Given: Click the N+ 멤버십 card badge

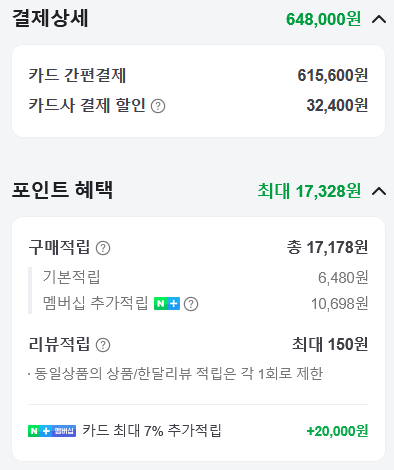Looking at the screenshot, I should coord(52,431).
